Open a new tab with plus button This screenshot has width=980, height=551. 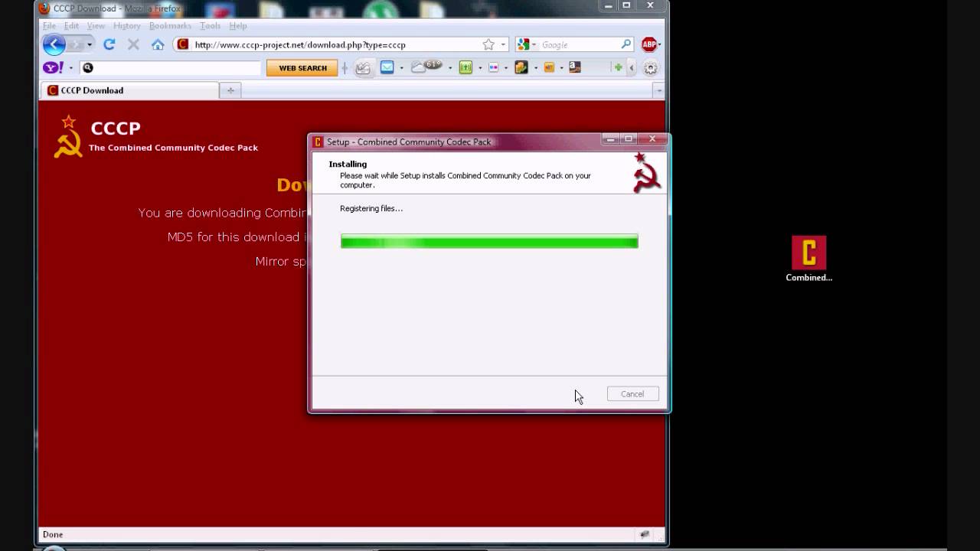(230, 90)
